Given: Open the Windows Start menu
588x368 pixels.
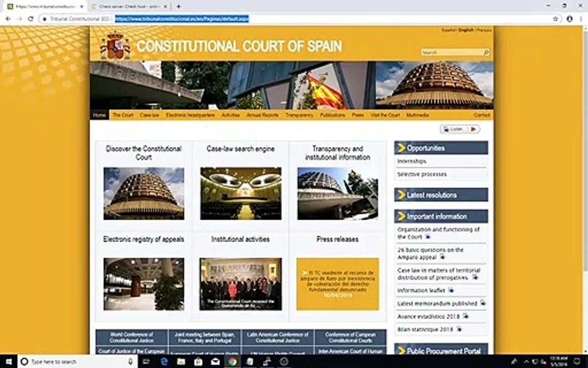Looking at the screenshot, I should click(8, 362).
